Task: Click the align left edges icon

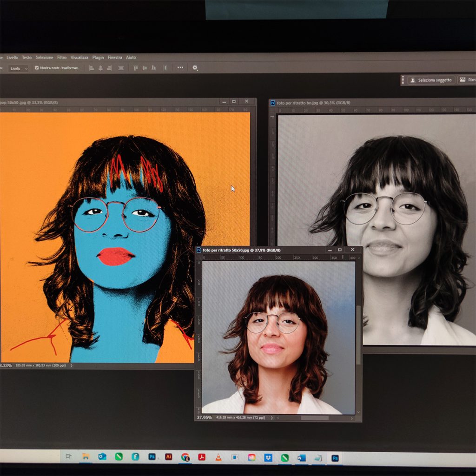Action: (x=91, y=68)
